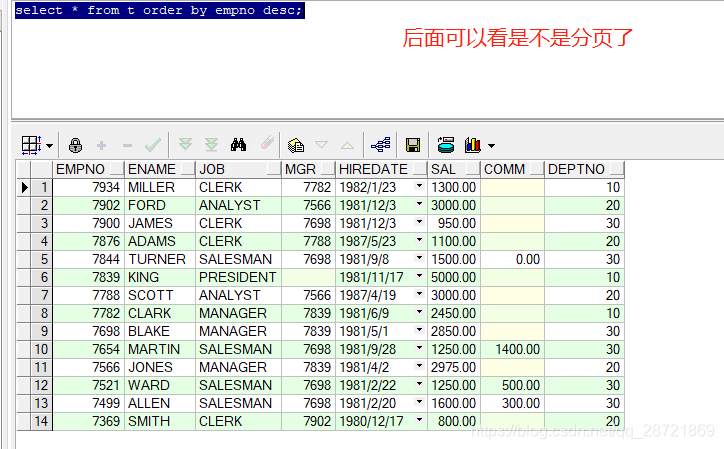Click the post changes checkmark icon
This screenshot has width=724, height=449.
[153, 145]
